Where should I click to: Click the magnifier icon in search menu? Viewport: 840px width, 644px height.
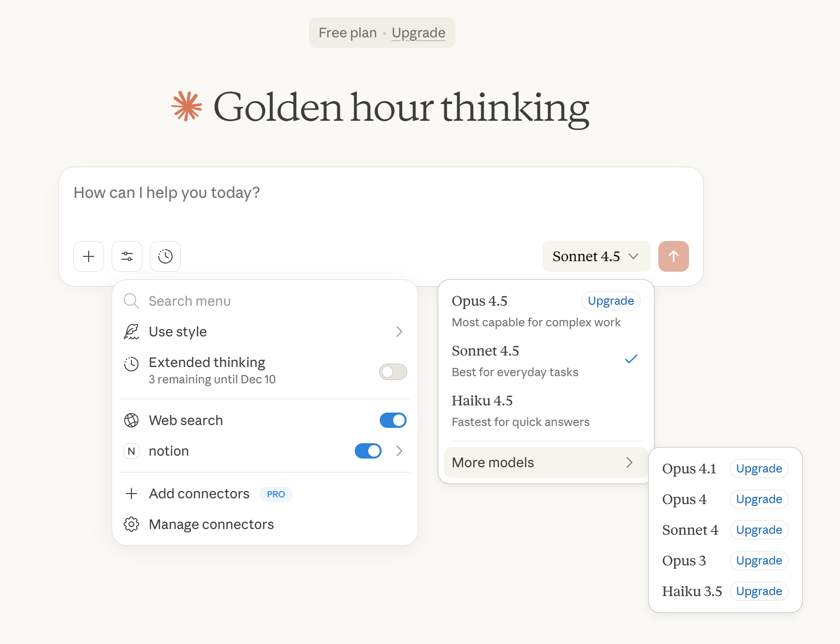131,301
